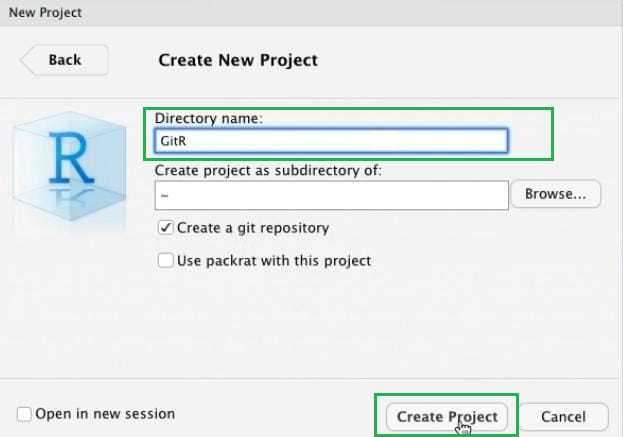Screen dimensions: 623x437
Task: Click the "Create a git repository" label text
Action: point(253,228)
